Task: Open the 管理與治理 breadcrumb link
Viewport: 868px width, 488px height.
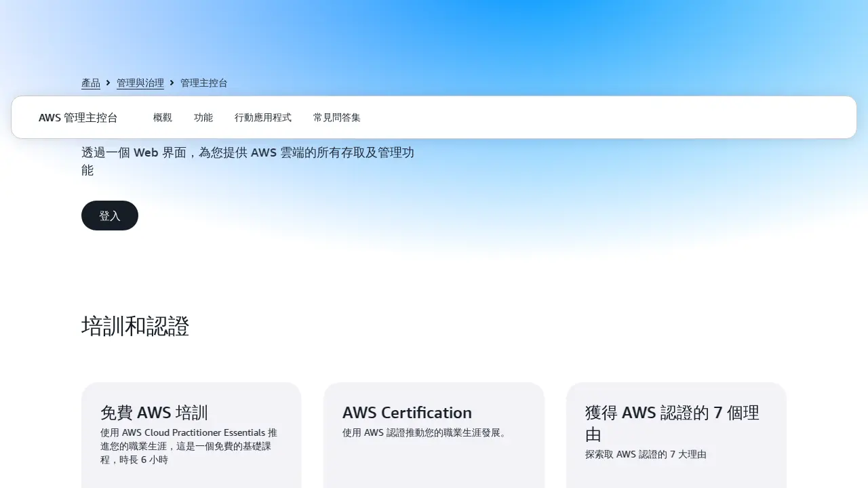Action: [140, 83]
